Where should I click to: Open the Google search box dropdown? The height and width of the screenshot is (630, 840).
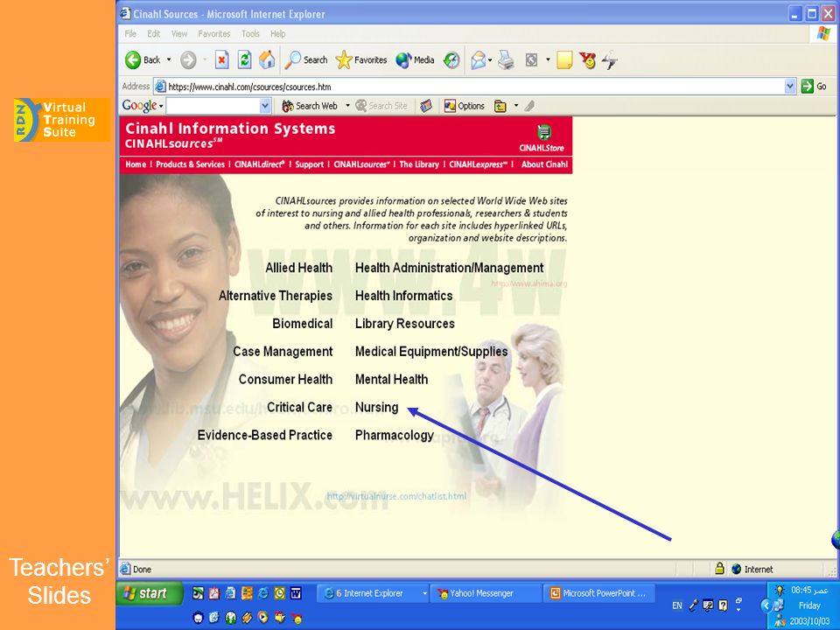(264, 106)
